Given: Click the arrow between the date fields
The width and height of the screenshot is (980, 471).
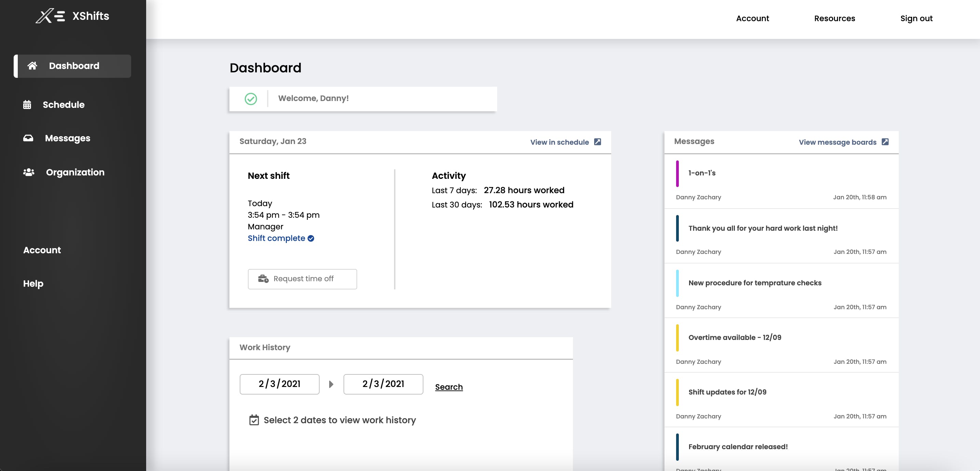Looking at the screenshot, I should [x=331, y=384].
